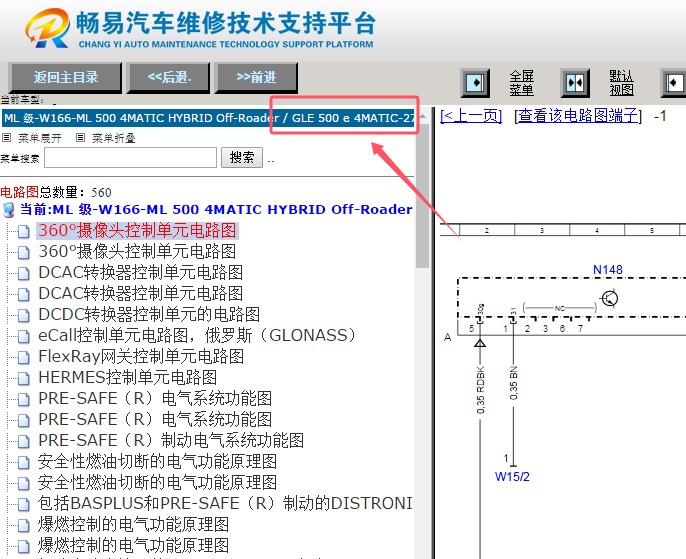Open HERMES控制单元电路图
The image size is (686, 559).
pyautogui.click(x=127, y=377)
